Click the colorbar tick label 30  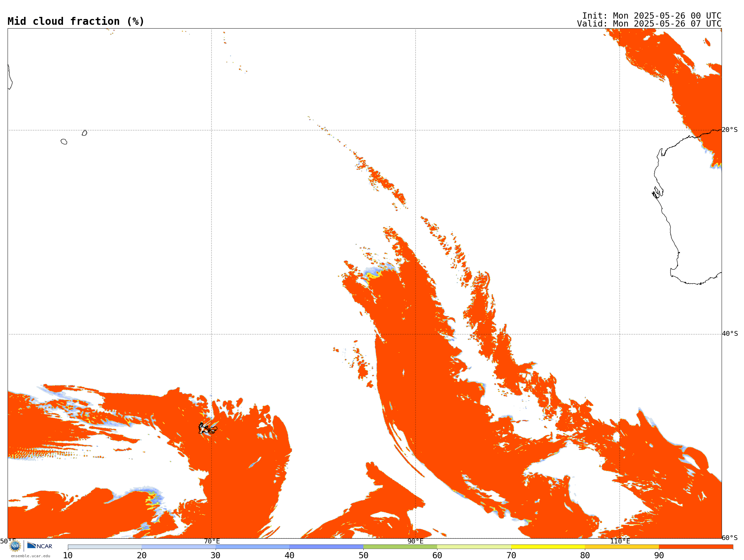pyautogui.click(x=216, y=555)
